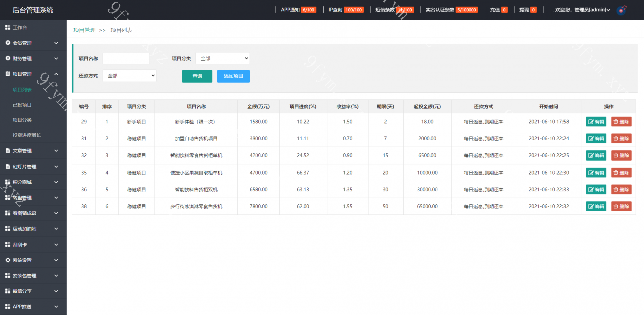Click the 项目管理 breadcrumb link

(85, 30)
